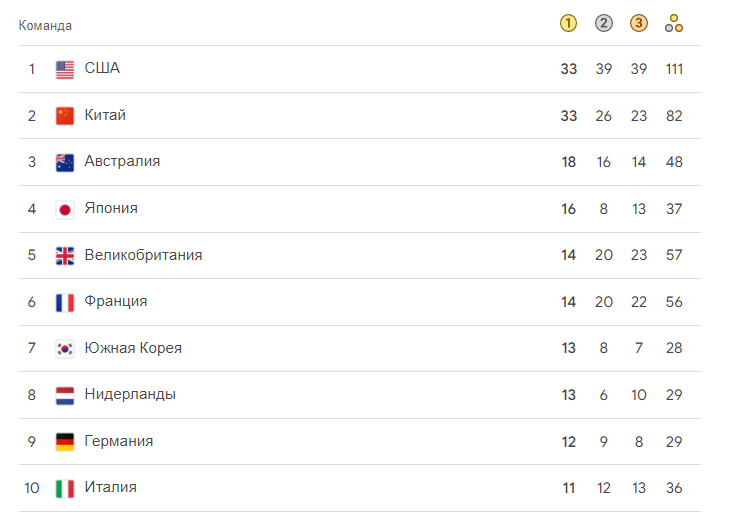The height and width of the screenshot is (514, 730).
Task: Click the Great Britain flag icon
Action: point(65,255)
